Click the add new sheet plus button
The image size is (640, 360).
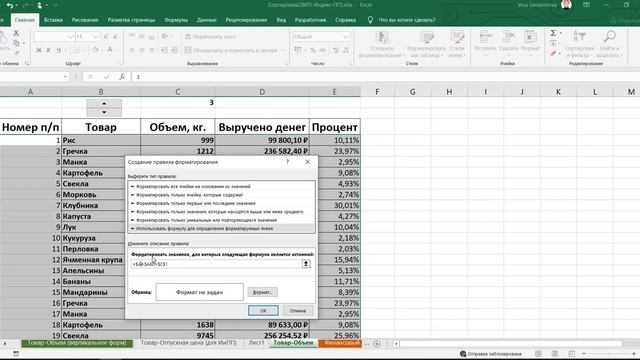point(377,344)
